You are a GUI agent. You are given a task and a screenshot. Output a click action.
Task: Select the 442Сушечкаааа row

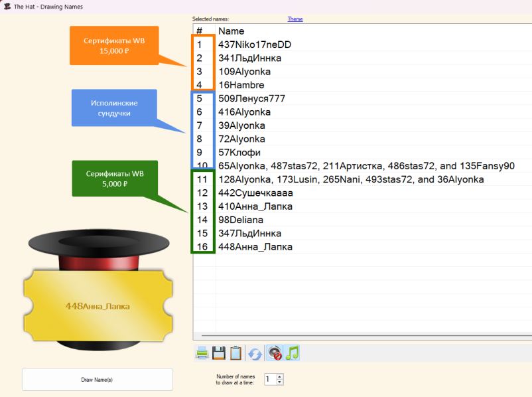255,193
